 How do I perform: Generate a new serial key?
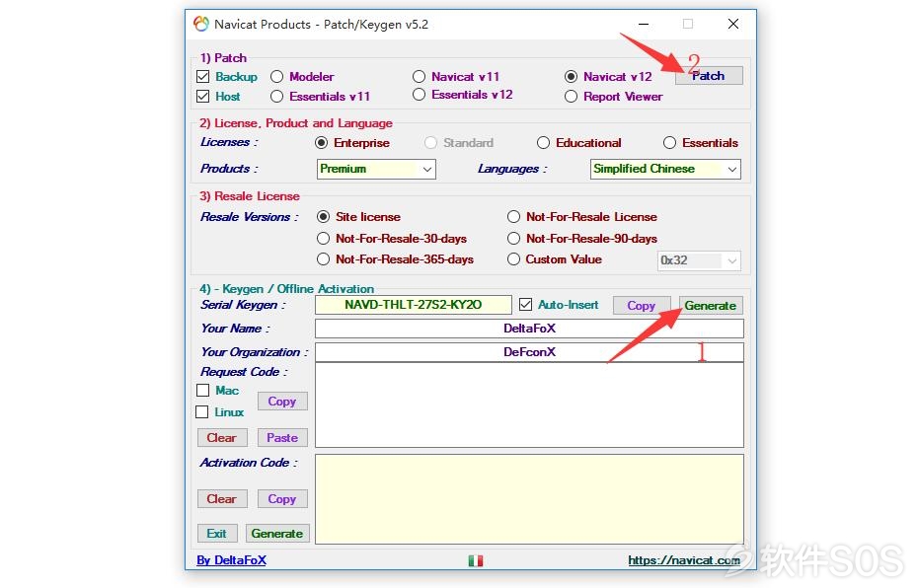711,306
